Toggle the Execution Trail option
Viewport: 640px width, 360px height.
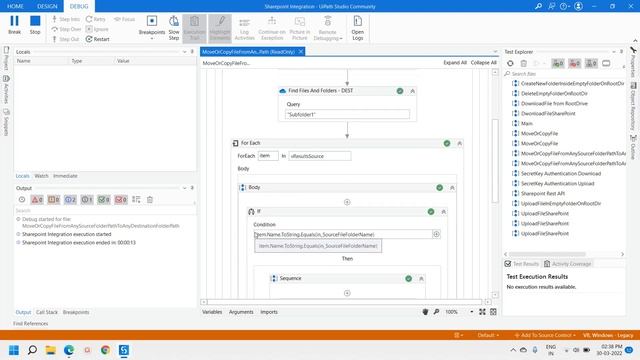tap(195, 28)
